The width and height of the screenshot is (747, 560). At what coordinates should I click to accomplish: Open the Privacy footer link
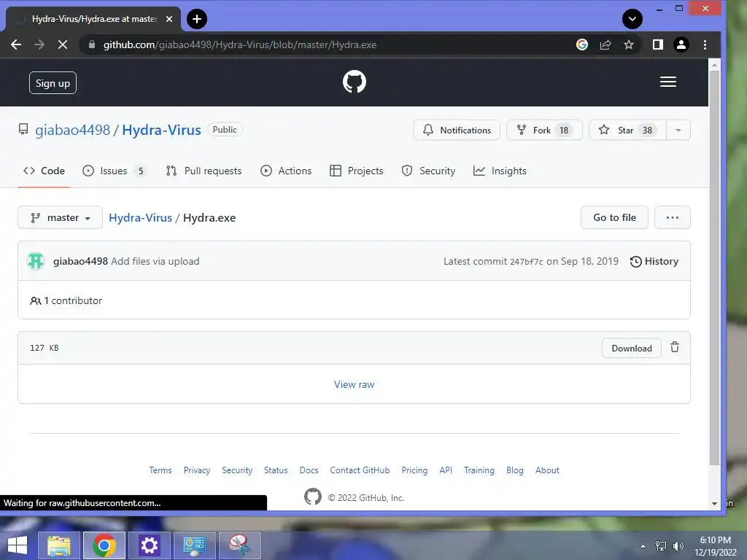(197, 470)
